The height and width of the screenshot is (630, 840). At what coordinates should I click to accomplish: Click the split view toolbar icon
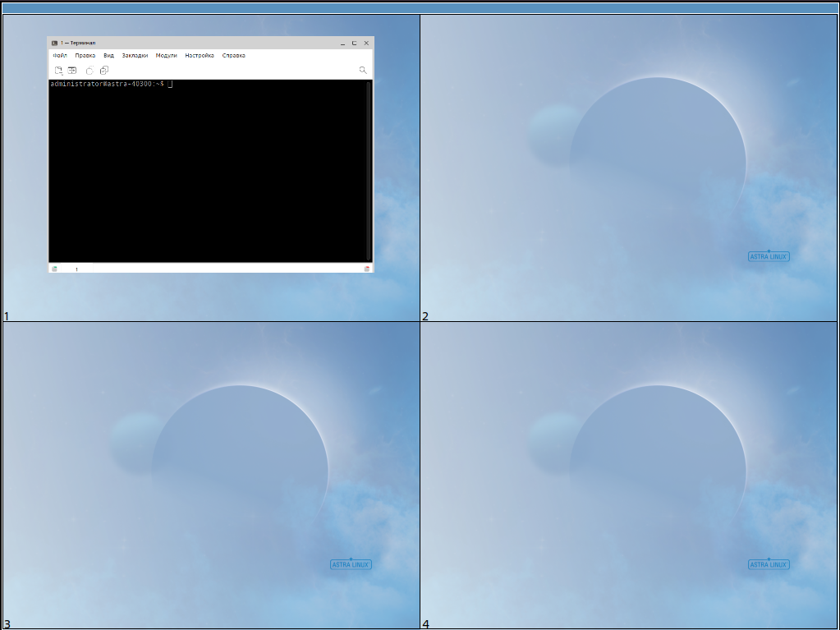[x=72, y=71]
